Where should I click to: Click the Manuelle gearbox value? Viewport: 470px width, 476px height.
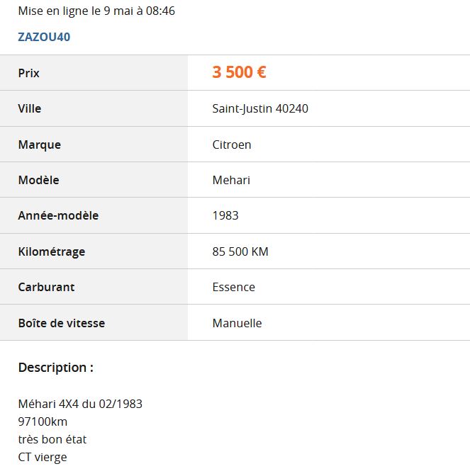click(x=237, y=323)
